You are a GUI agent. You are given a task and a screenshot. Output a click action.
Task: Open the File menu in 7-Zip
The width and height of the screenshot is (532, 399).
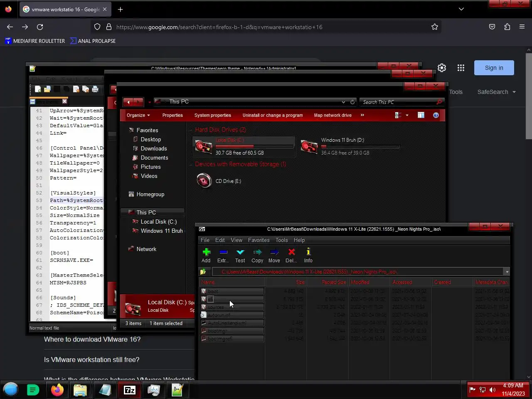click(x=205, y=240)
